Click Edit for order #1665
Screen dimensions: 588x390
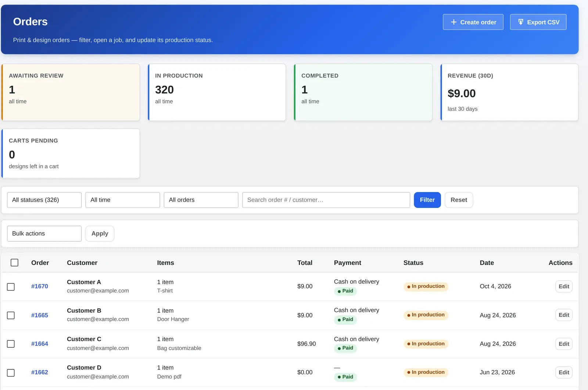(x=564, y=315)
